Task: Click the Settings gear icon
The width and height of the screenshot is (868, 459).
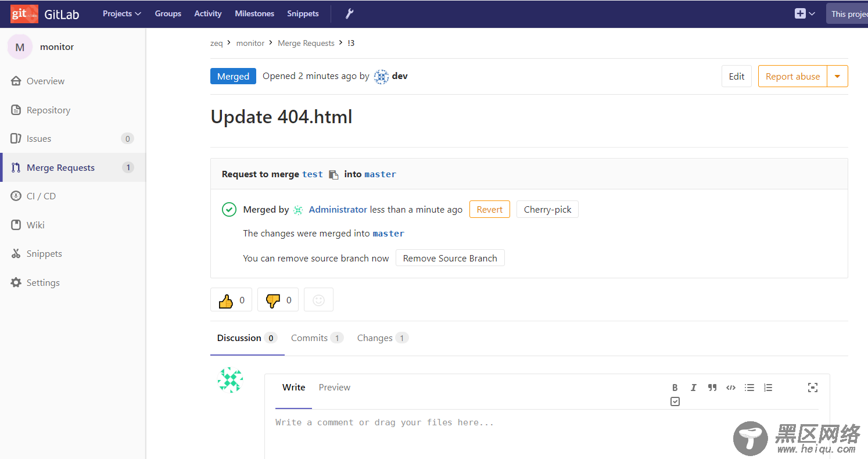Action: coord(16,282)
